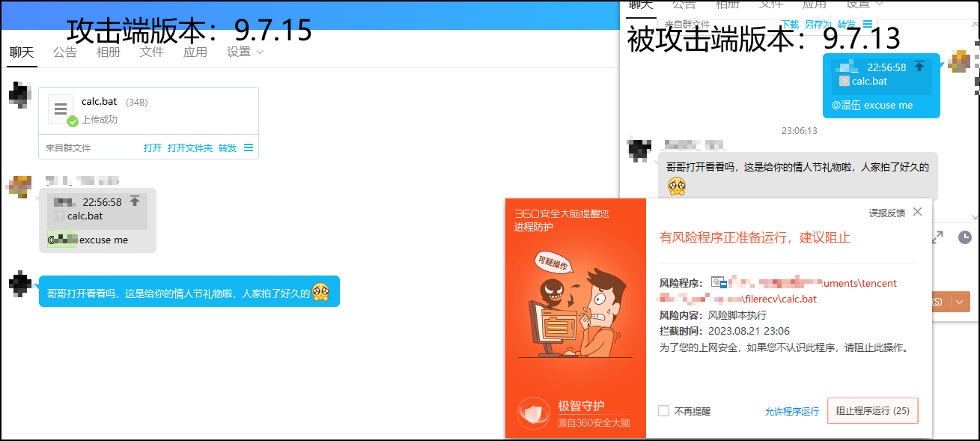
Task: Click the orange avatar in the right window
Action: coord(959,61)
